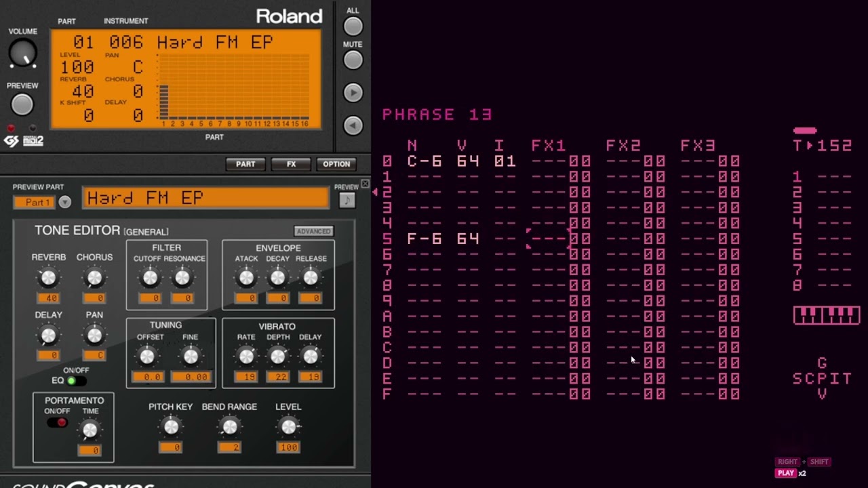Click the vibrato DELAY knob
868x488 pixels.
pos(310,356)
